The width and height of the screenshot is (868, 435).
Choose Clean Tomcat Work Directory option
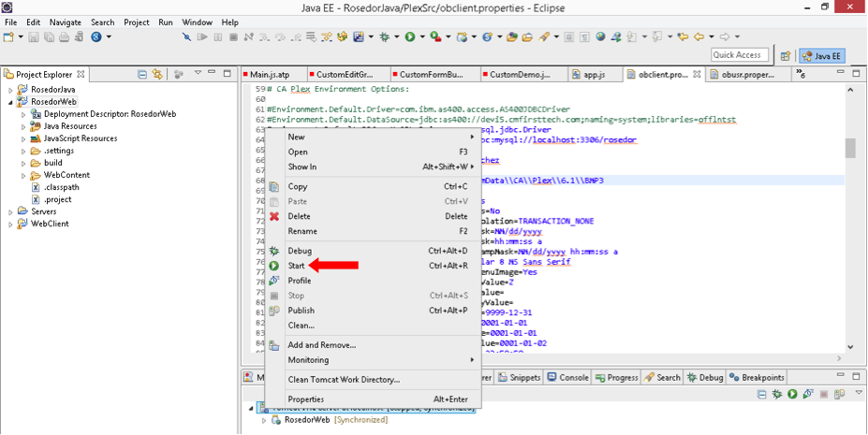tap(344, 380)
